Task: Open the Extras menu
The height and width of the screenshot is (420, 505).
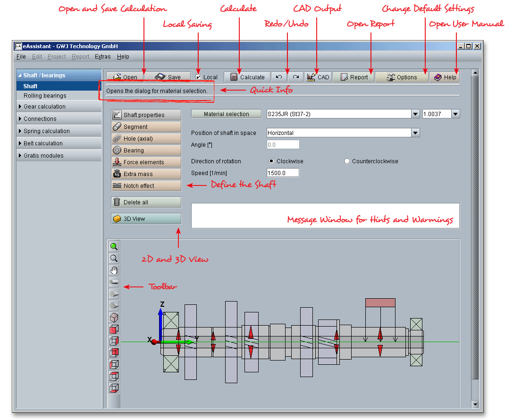Action: pyautogui.click(x=102, y=57)
